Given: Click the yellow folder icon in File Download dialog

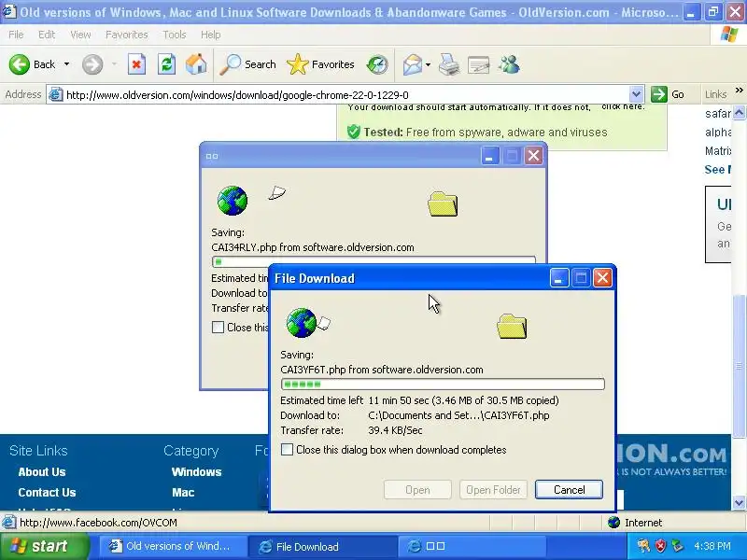Looking at the screenshot, I should 512,327.
